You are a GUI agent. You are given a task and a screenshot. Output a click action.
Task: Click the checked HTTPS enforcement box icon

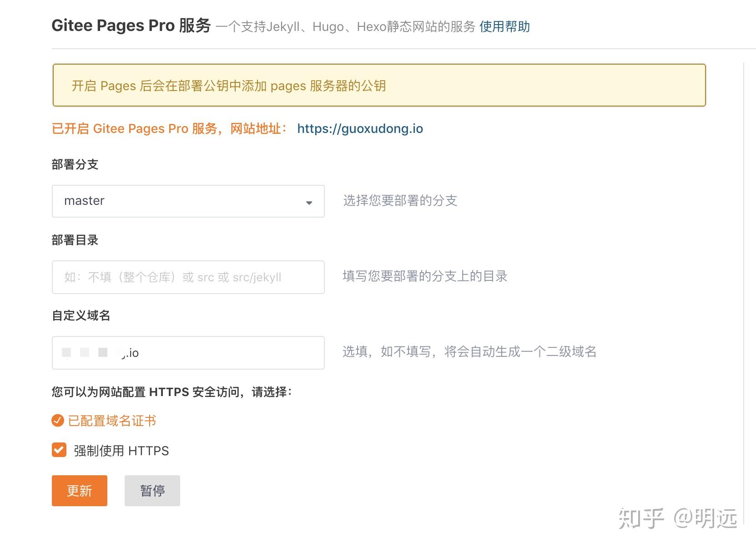[59, 450]
